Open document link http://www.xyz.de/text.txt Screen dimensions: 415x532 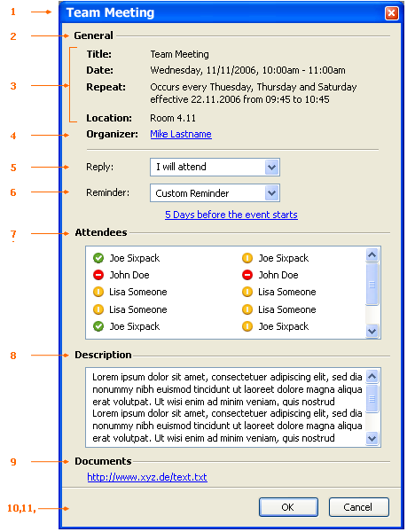click(x=147, y=477)
